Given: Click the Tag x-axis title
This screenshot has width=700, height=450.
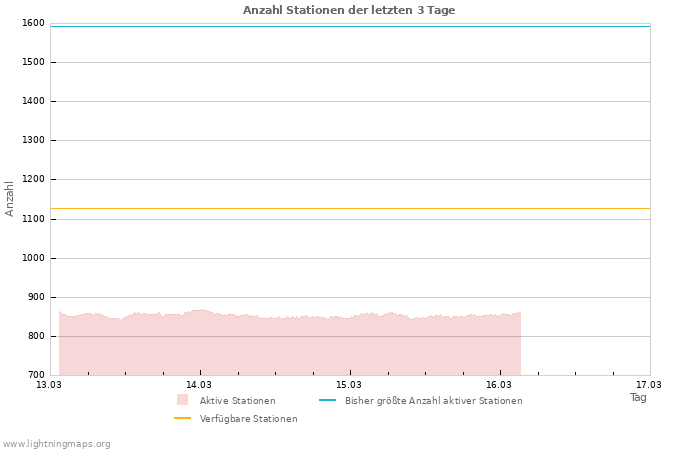Looking at the screenshot, I should [638, 397].
